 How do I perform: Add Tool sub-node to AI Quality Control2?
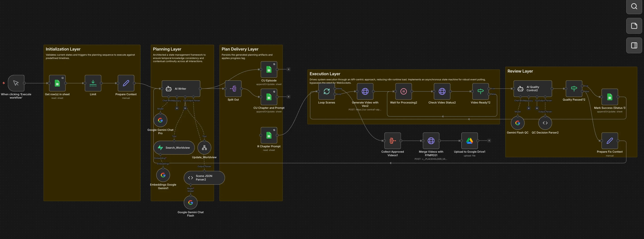pos(537,108)
